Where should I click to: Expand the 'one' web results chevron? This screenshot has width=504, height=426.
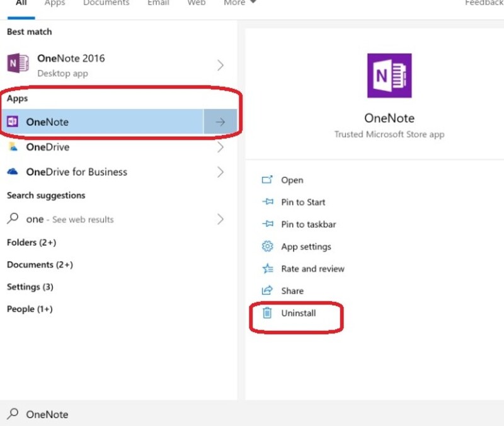pos(220,219)
